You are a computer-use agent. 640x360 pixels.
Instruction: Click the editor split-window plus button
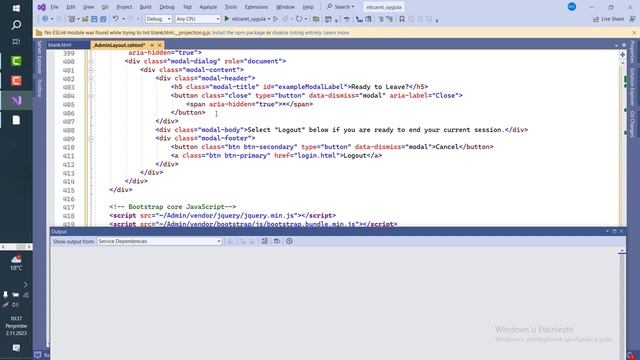[x=622, y=54]
